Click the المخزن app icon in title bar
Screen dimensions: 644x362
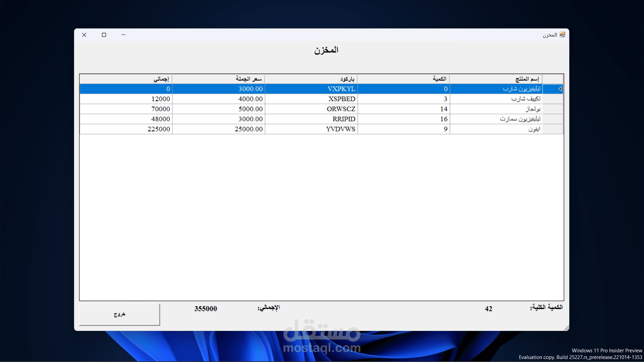(562, 35)
